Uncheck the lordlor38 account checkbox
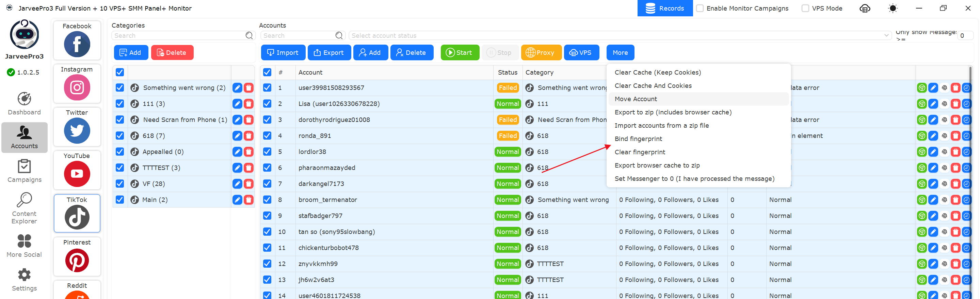Viewport: 980px width, 299px height. [x=267, y=152]
